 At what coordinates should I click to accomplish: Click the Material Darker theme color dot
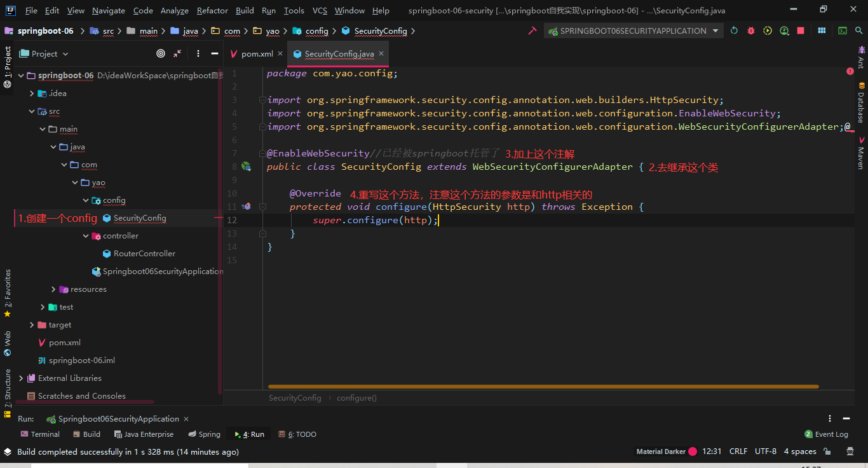tap(693, 451)
